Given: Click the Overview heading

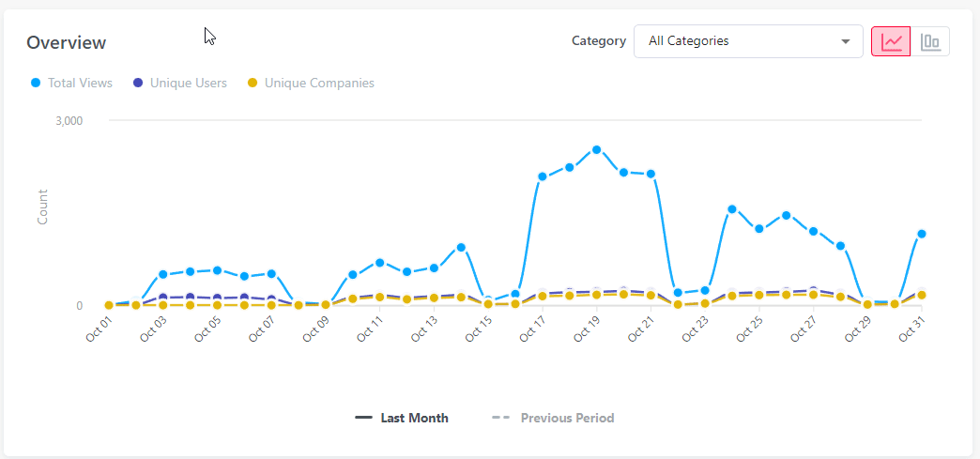Looking at the screenshot, I should (66, 42).
